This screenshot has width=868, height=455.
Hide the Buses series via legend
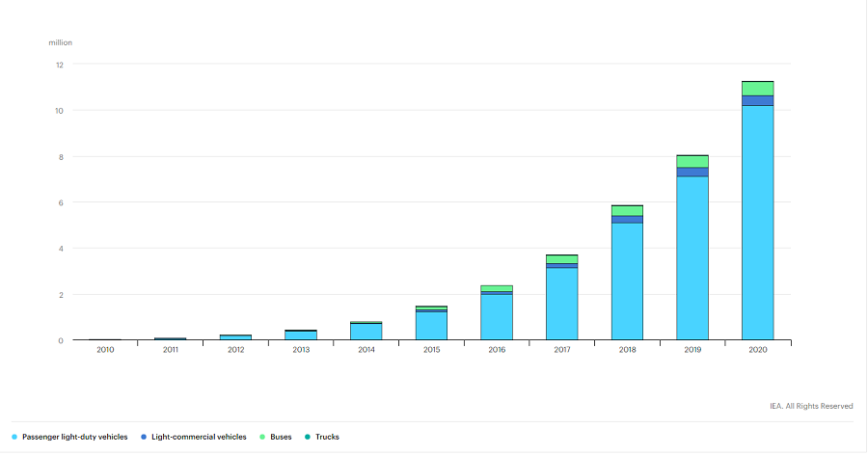tap(280, 437)
